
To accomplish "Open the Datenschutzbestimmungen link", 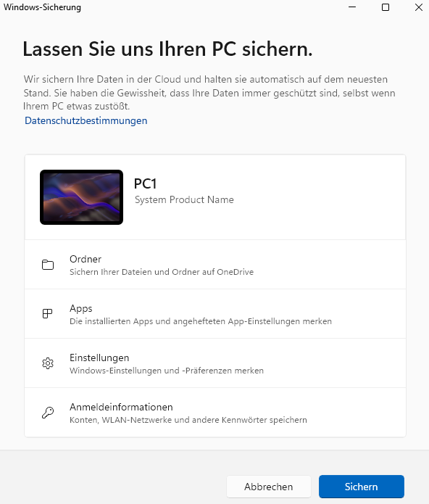I will (x=86, y=120).
